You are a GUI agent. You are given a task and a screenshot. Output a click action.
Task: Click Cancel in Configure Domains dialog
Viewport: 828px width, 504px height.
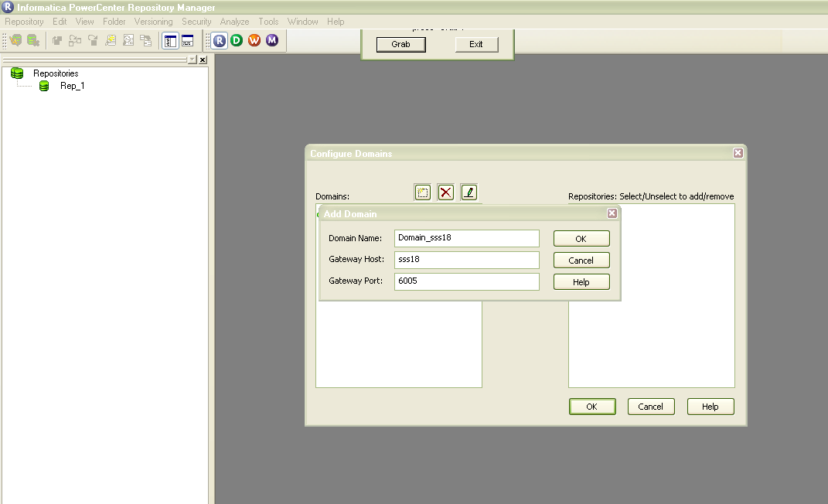click(651, 407)
